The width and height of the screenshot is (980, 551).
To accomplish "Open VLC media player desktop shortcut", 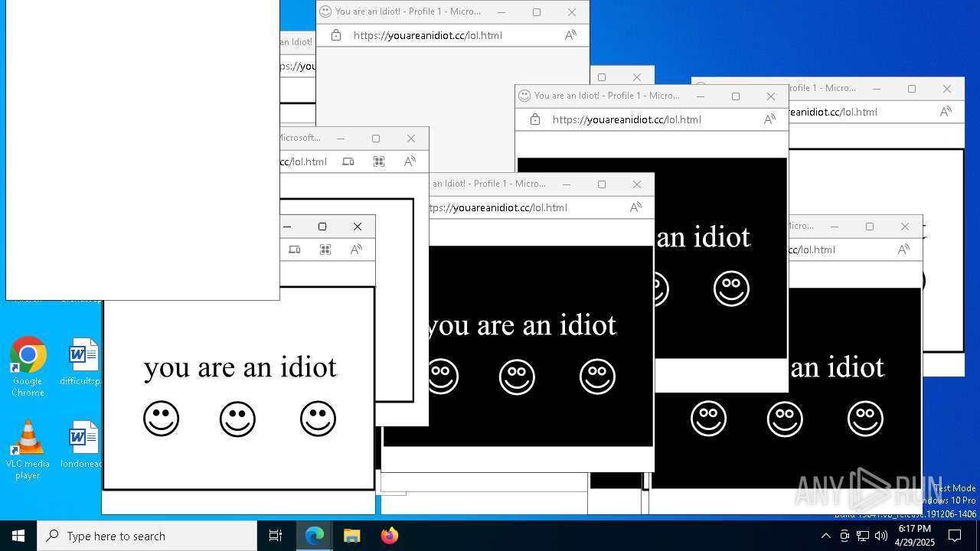I will pyautogui.click(x=28, y=450).
